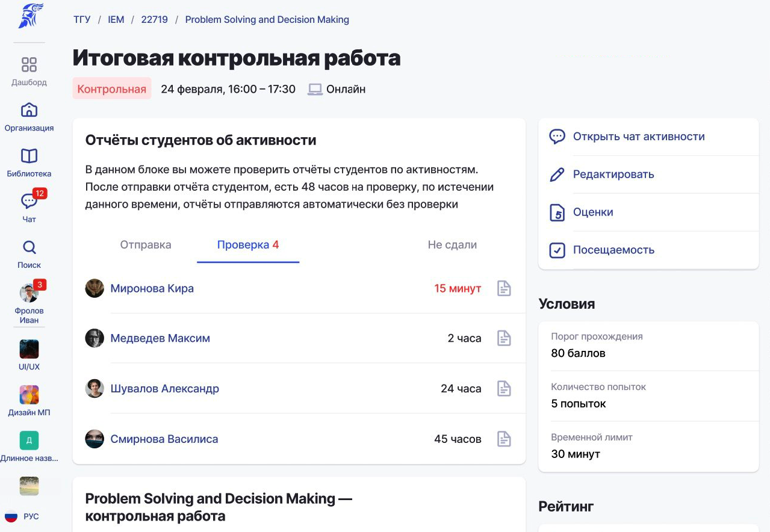This screenshot has height=532, width=770.
Task: Select the Проверка tab
Action: click(x=247, y=245)
